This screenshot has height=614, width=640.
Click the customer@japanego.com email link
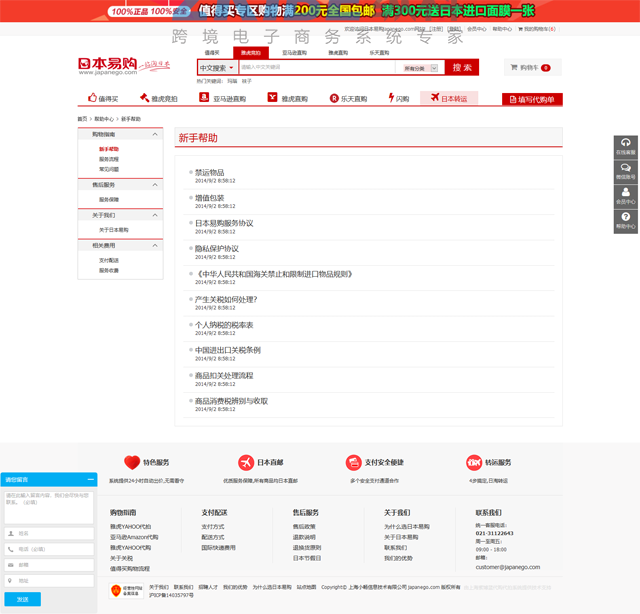click(x=508, y=567)
